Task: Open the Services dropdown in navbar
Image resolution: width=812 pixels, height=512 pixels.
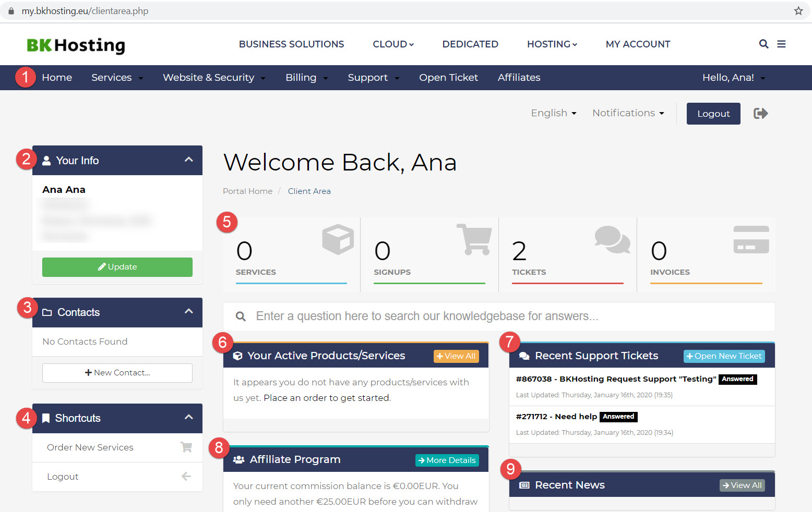Action: [117, 78]
